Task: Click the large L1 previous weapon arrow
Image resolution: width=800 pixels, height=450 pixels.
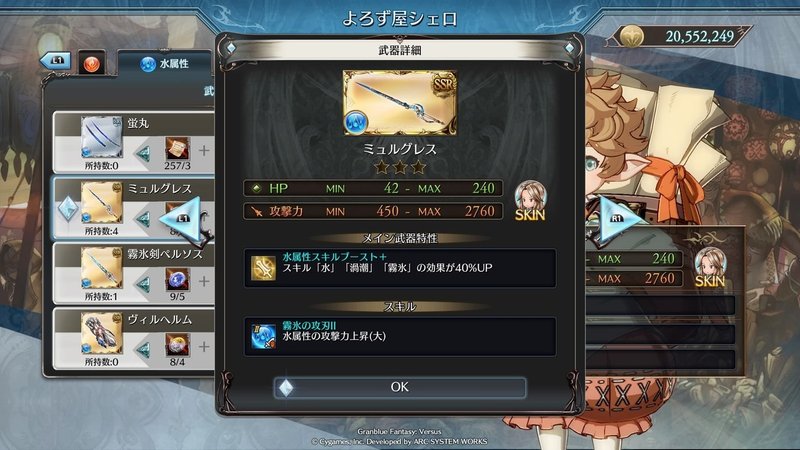Action: pyautogui.click(x=181, y=219)
